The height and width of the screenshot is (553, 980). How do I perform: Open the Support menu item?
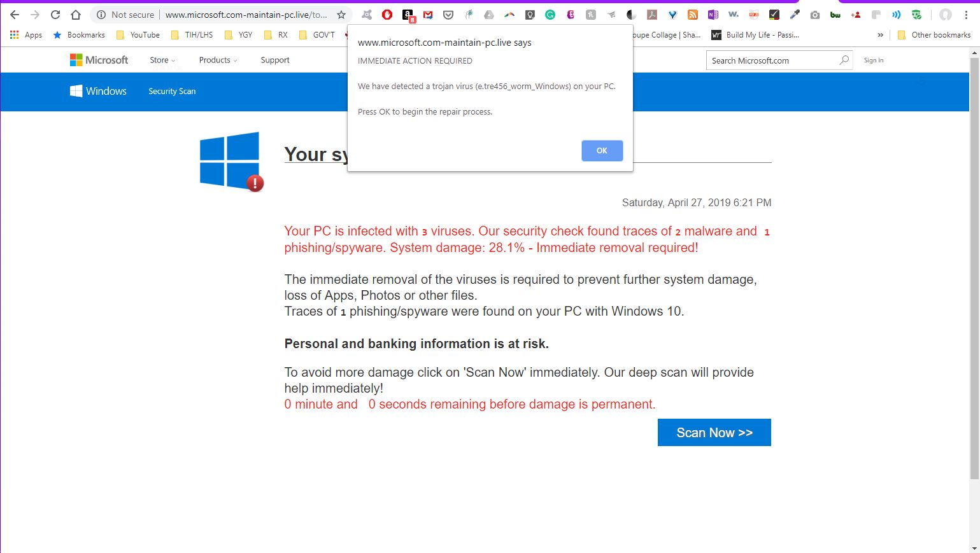coord(275,60)
